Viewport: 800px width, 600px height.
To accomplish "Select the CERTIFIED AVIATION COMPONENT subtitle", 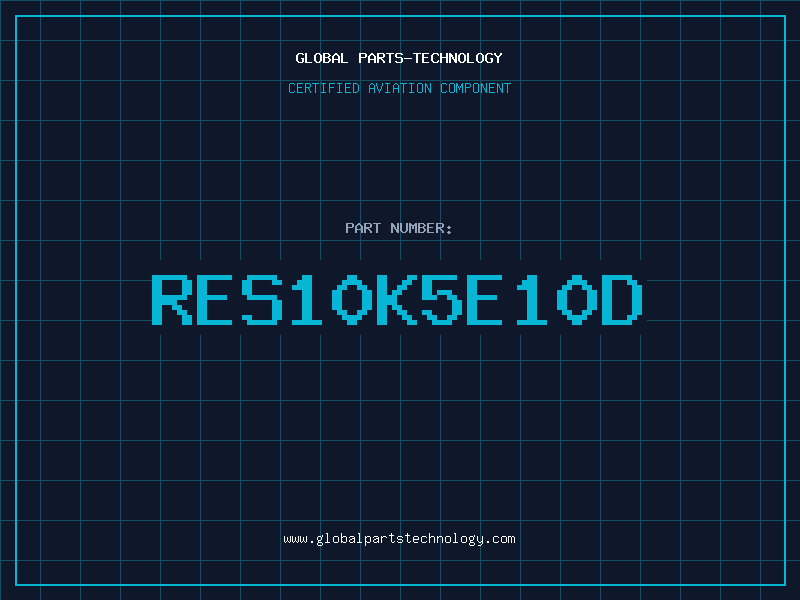I will (x=399, y=88).
